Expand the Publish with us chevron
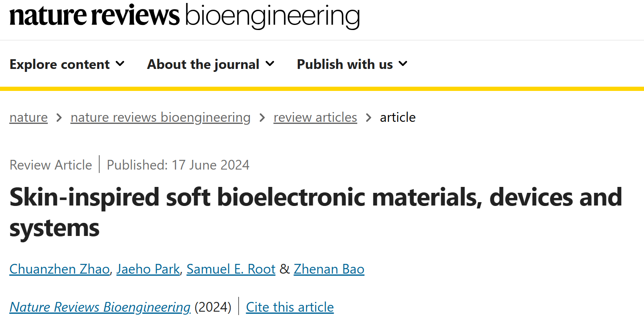The width and height of the screenshot is (644, 329). coord(403,64)
